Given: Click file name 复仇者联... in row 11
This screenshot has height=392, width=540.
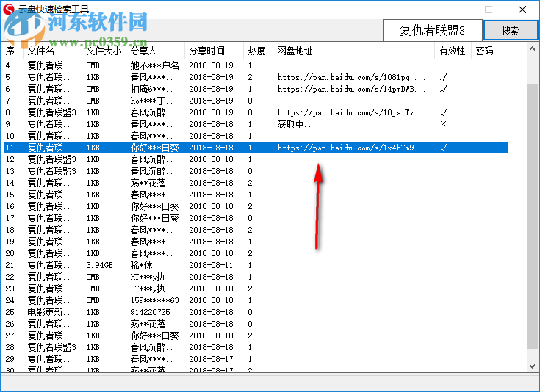Looking at the screenshot, I should (x=51, y=148).
